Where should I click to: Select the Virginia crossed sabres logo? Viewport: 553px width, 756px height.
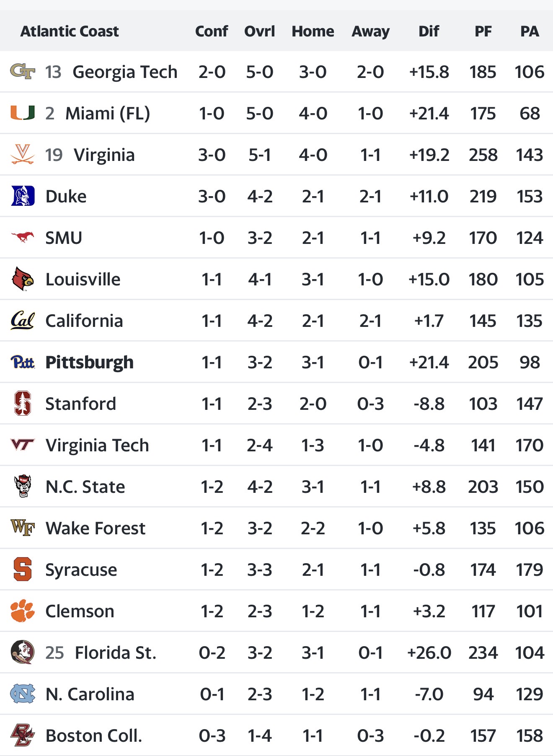pos(23,155)
